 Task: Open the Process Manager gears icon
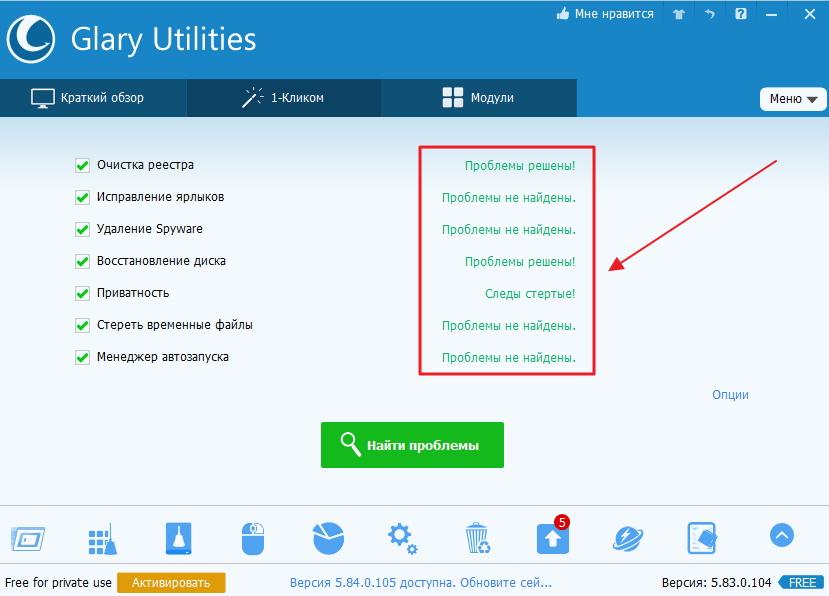click(402, 538)
